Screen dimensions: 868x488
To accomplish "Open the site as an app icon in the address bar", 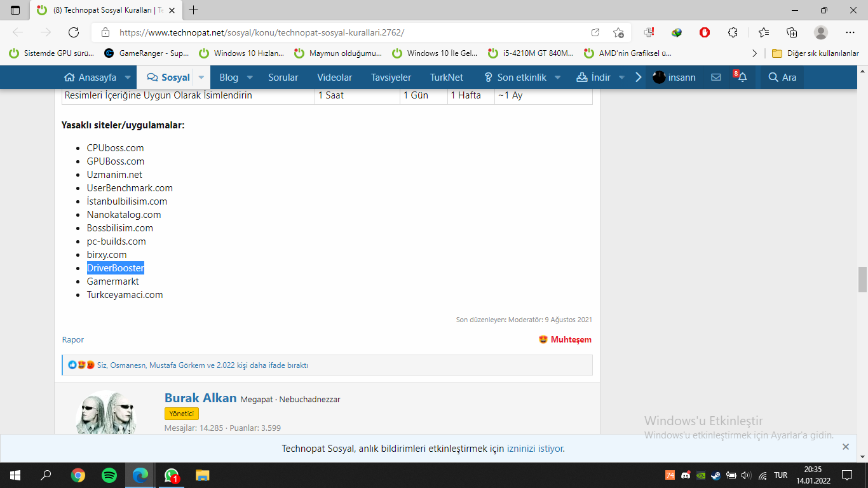I will point(595,32).
